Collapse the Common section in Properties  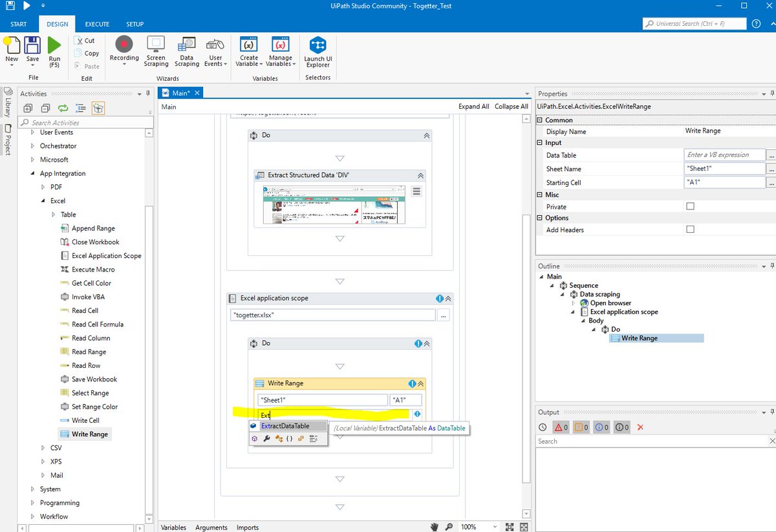pyautogui.click(x=541, y=120)
